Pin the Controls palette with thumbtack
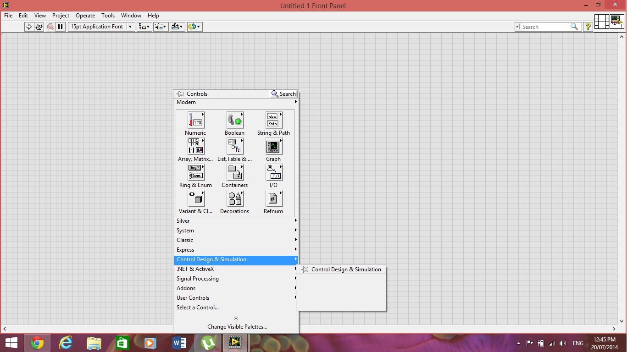The height and width of the screenshot is (352, 644). pos(180,93)
